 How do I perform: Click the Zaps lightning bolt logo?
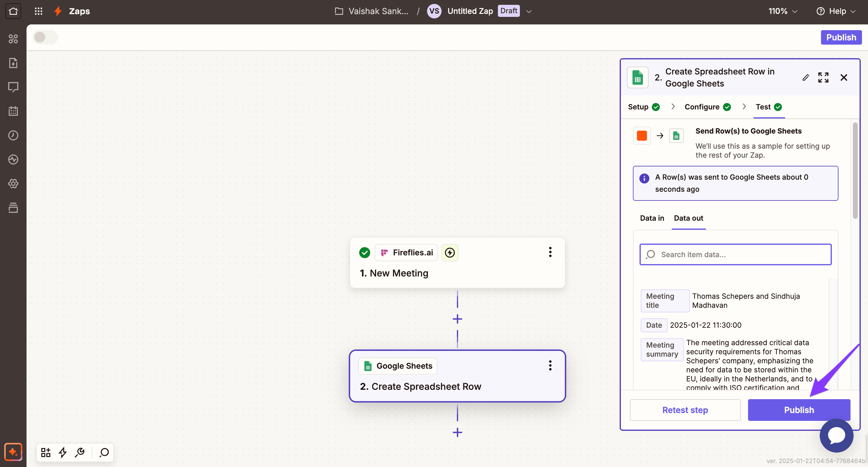58,11
